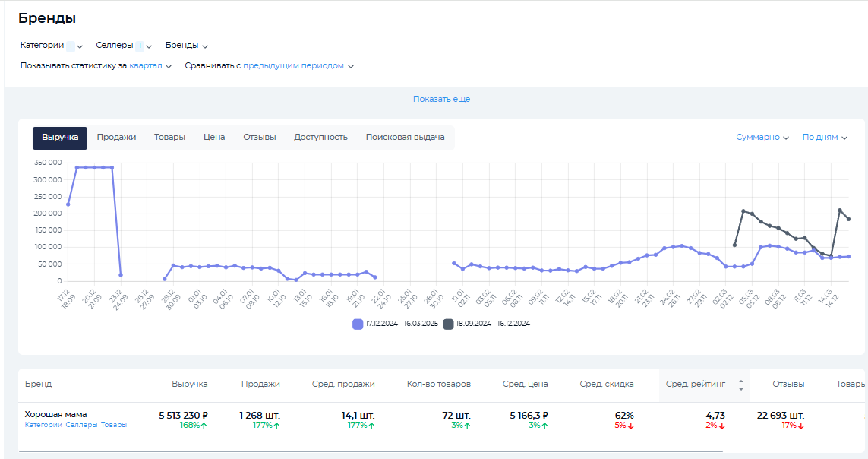Open the Цена tab

[214, 138]
